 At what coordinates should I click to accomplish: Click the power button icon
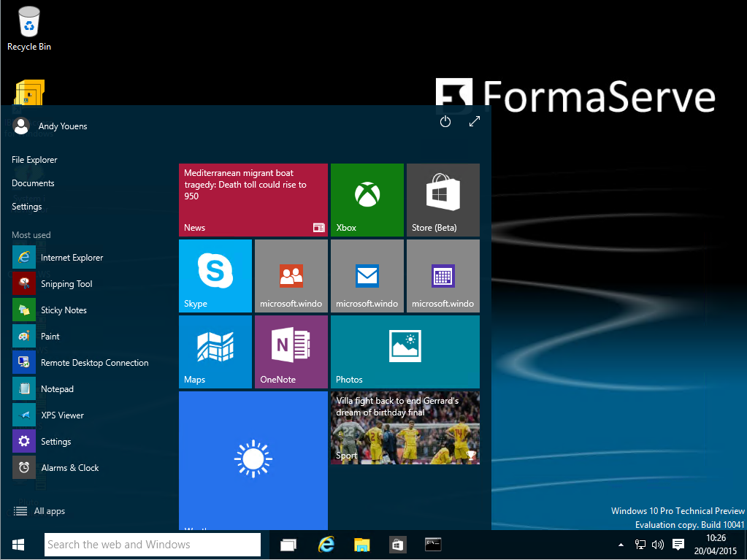click(445, 122)
